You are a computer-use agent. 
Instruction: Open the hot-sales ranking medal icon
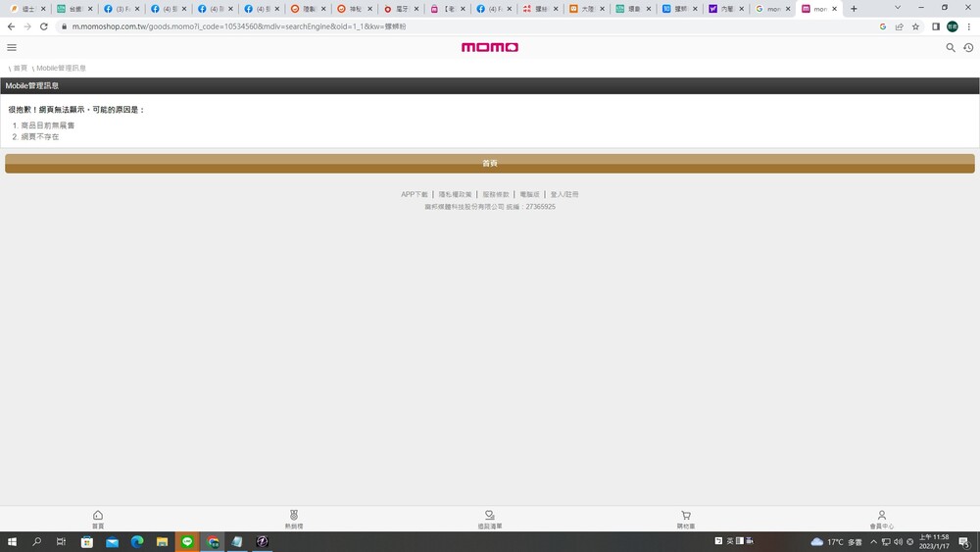click(x=294, y=519)
